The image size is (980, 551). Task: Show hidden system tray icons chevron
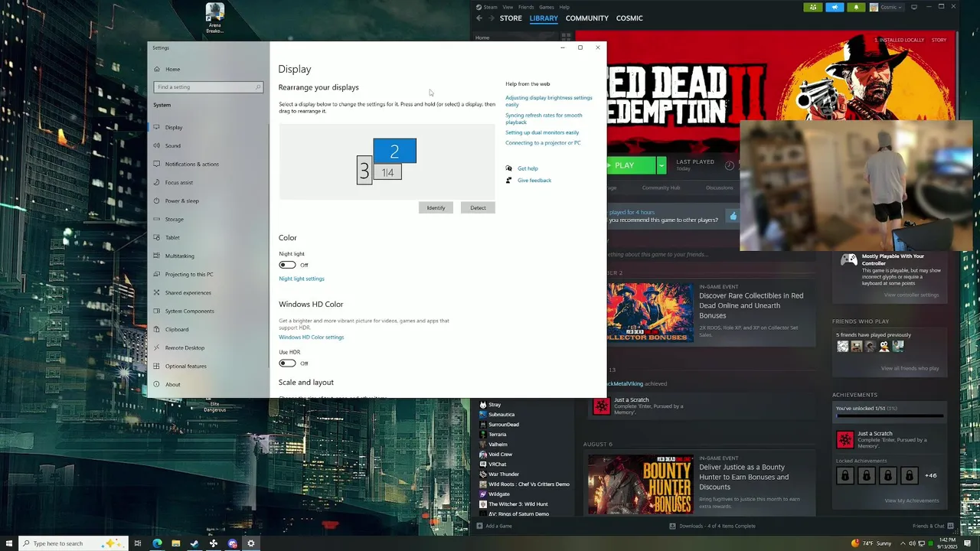point(901,543)
